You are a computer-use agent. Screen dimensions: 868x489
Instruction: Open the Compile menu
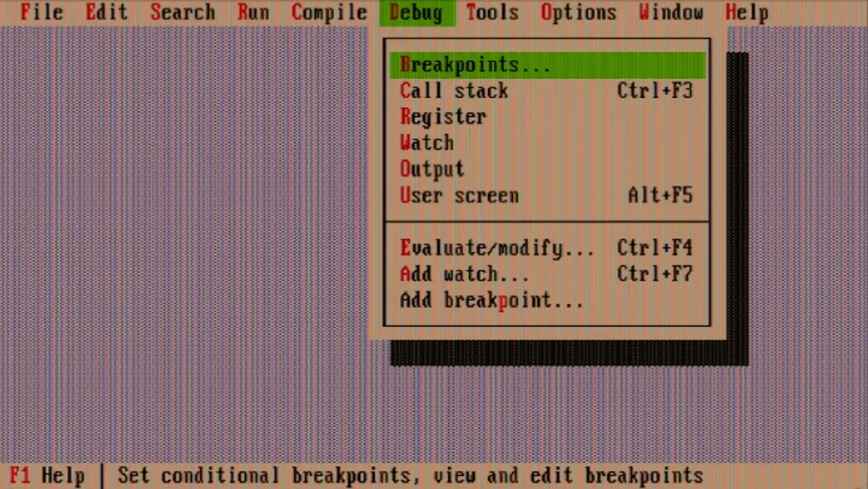click(329, 13)
